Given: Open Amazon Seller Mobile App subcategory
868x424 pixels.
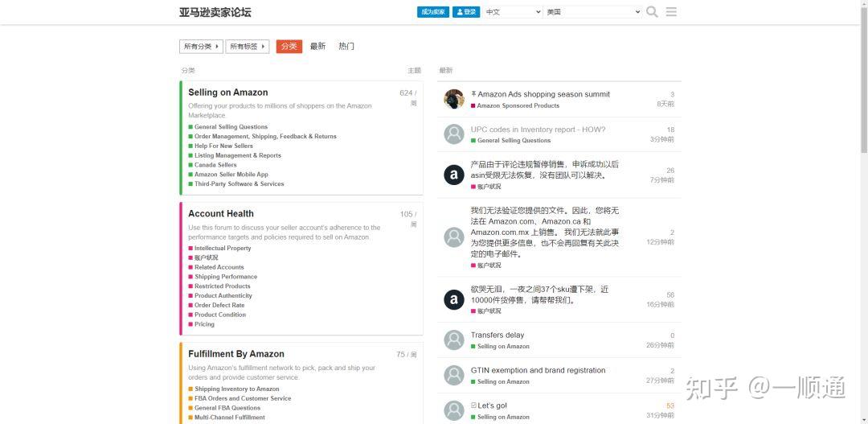Looking at the screenshot, I should click(x=231, y=175).
